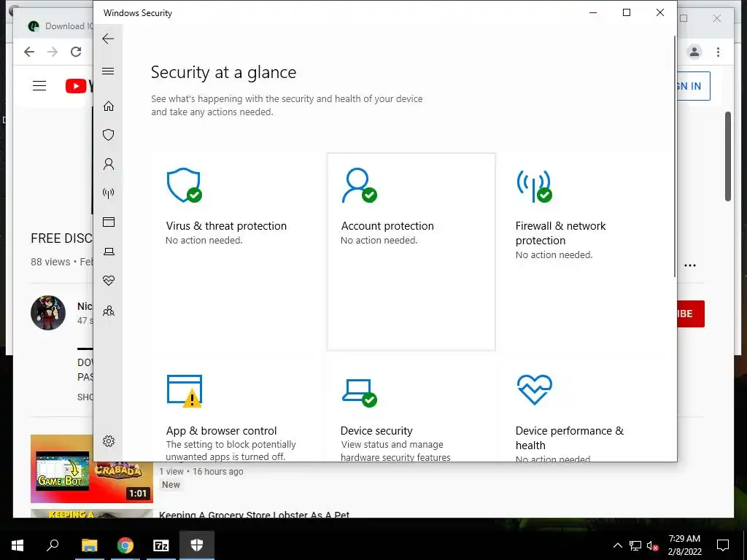Screen dimensions: 747x560
Task: Click the red YouTube Subscribe button
Action: [x=690, y=314]
